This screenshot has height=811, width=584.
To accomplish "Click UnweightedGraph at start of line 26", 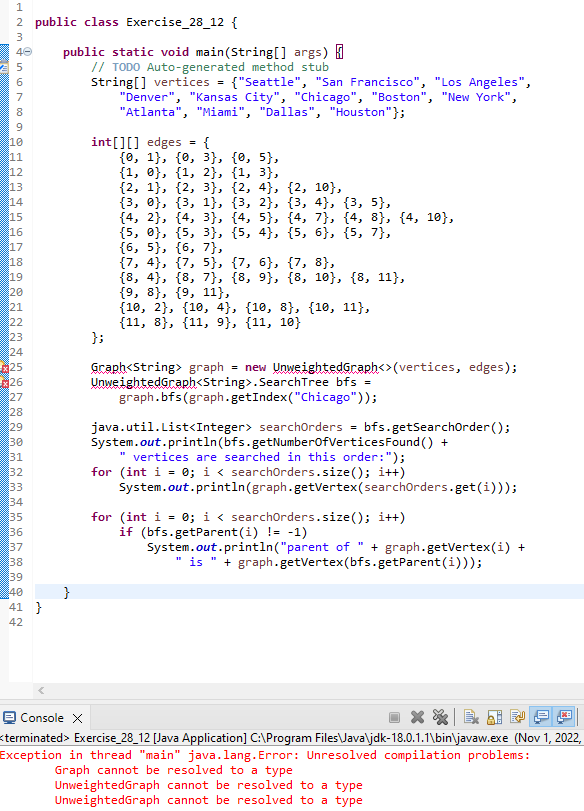I will (x=144, y=382).
